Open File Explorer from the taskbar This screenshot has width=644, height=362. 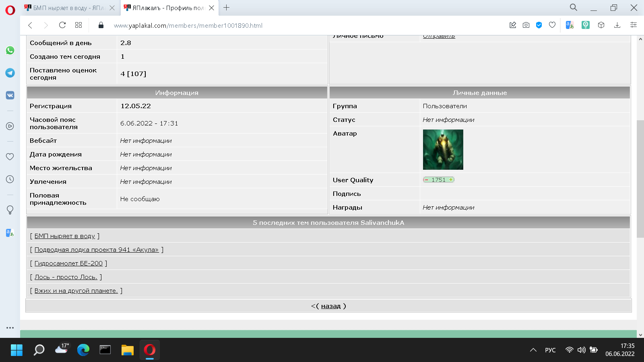127,350
